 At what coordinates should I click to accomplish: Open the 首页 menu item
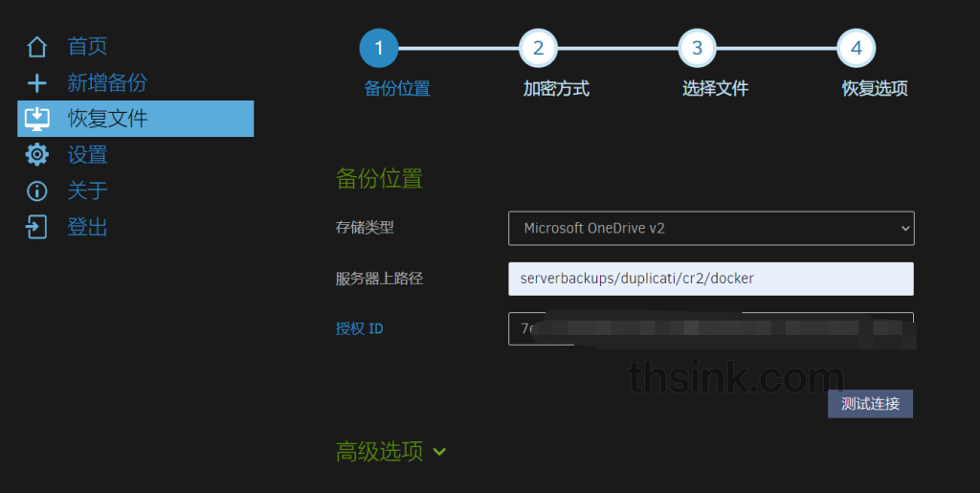87,46
